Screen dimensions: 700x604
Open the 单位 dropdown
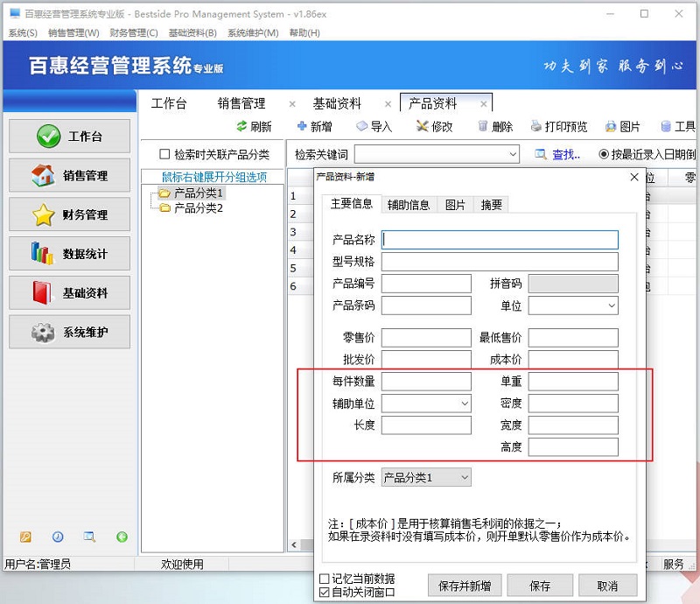point(612,306)
